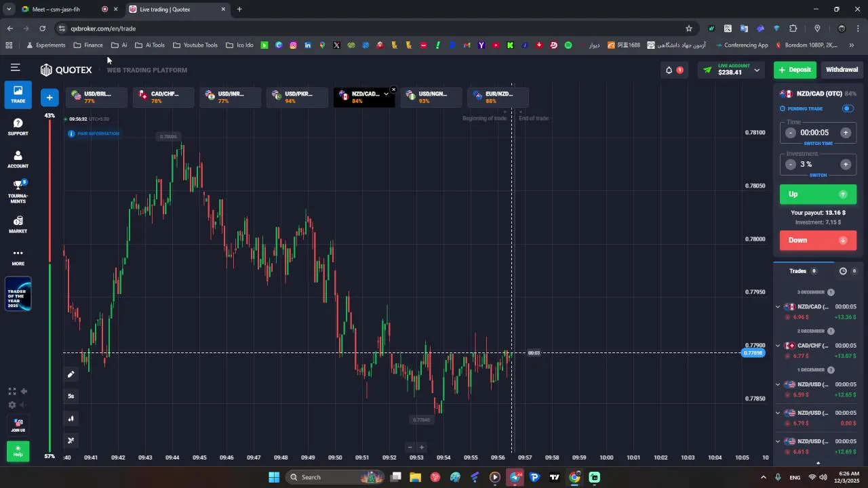Zoom in chart with plus control
This screenshot has width=868, height=488.
[x=421, y=447]
